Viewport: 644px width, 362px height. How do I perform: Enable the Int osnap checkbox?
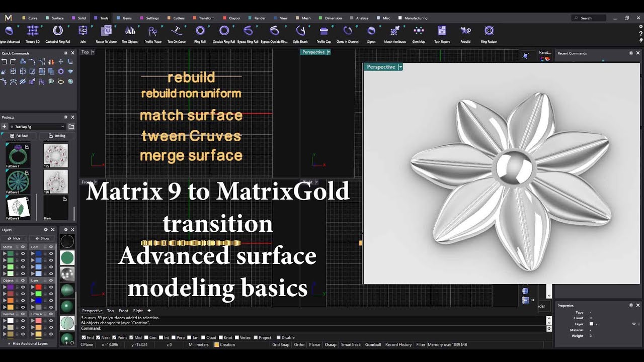162,337
